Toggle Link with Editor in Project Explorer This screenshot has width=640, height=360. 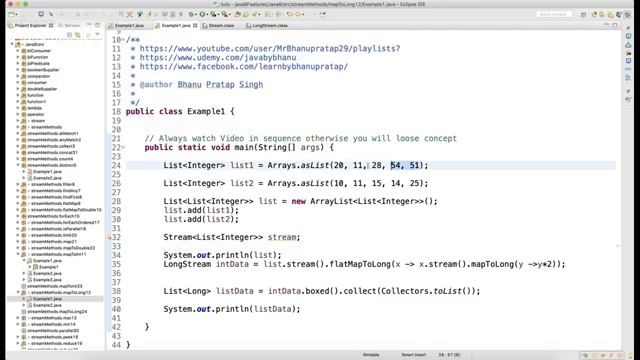pos(78,35)
